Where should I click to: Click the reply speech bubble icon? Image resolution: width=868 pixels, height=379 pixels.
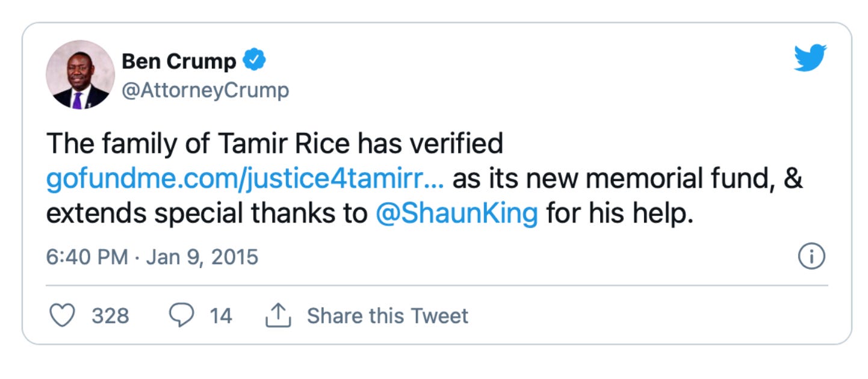[x=182, y=316]
